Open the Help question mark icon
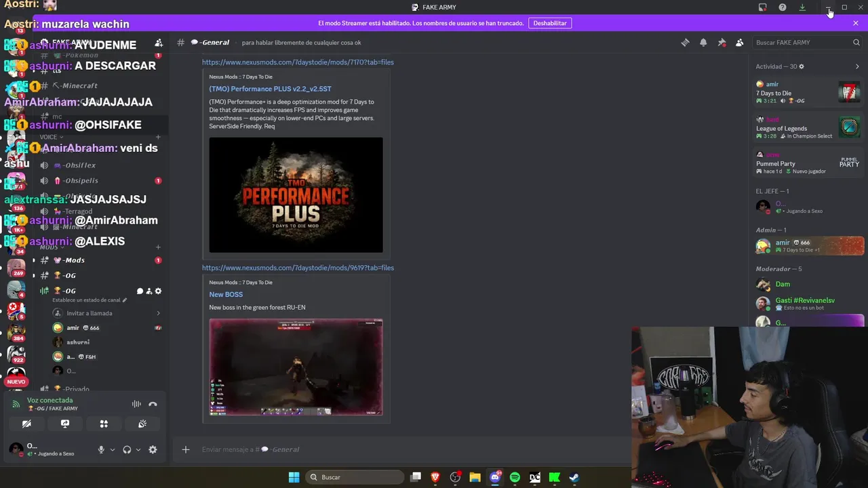This screenshot has height=488, width=868. (783, 7)
